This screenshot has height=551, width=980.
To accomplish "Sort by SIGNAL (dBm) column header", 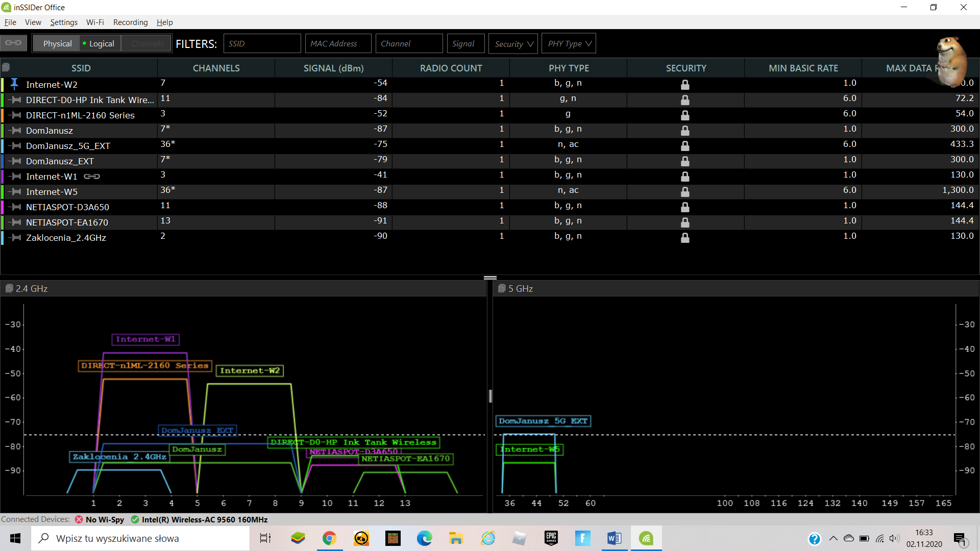I will (x=333, y=68).
